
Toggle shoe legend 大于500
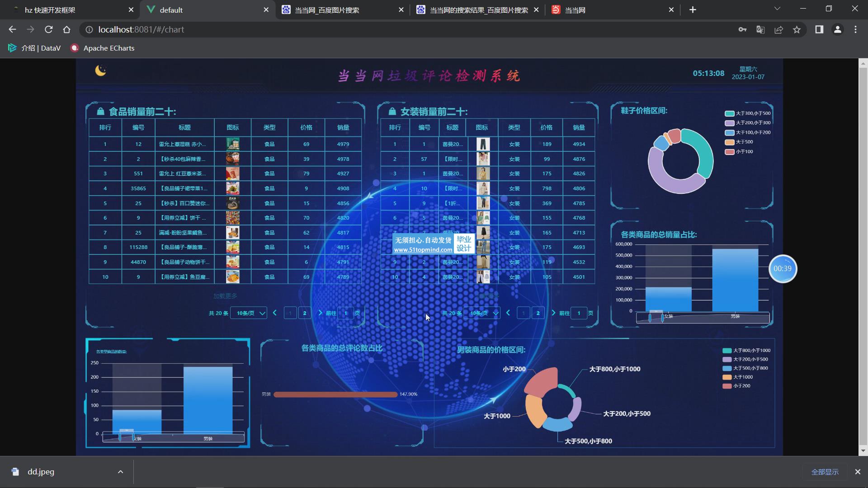tap(739, 142)
